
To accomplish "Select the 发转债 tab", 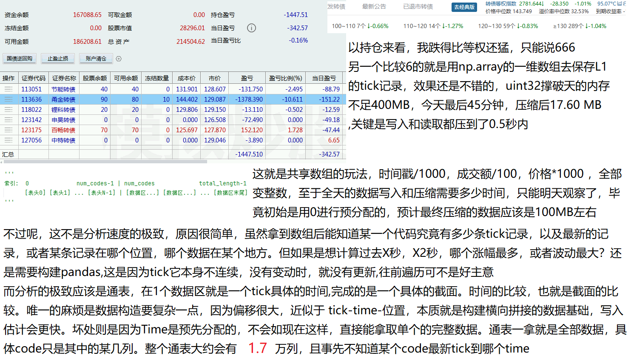I will point(336,7).
